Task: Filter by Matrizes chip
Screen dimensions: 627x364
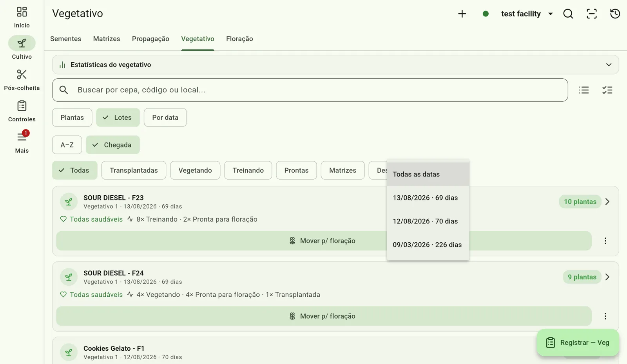Action: 342,170
